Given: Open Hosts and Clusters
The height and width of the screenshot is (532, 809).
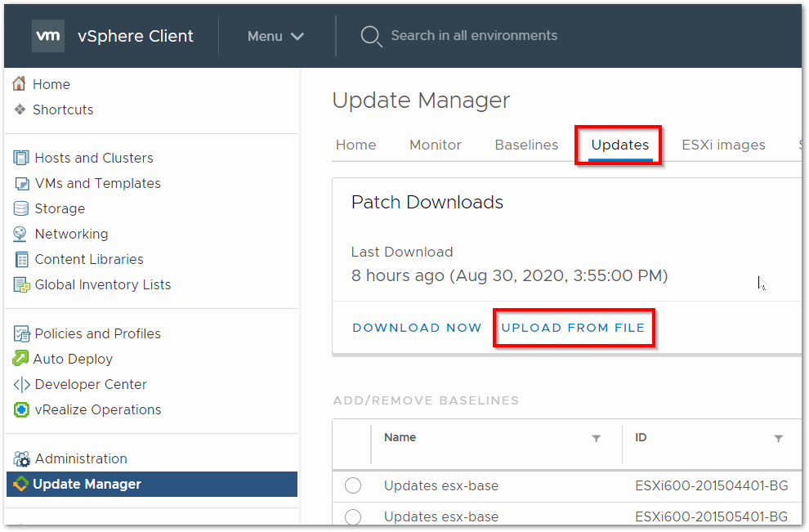Looking at the screenshot, I should tap(94, 158).
